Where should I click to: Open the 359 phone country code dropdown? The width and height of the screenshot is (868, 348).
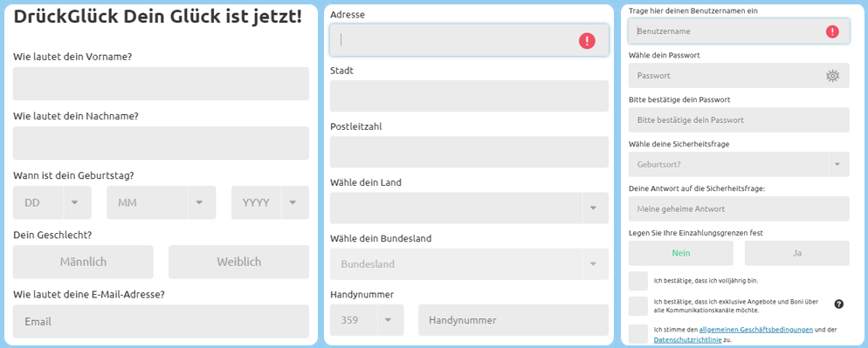point(367,320)
